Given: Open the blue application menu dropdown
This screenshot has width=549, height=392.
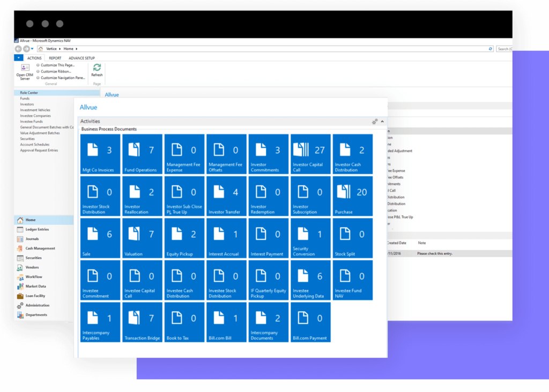Looking at the screenshot, I should tap(19, 58).
